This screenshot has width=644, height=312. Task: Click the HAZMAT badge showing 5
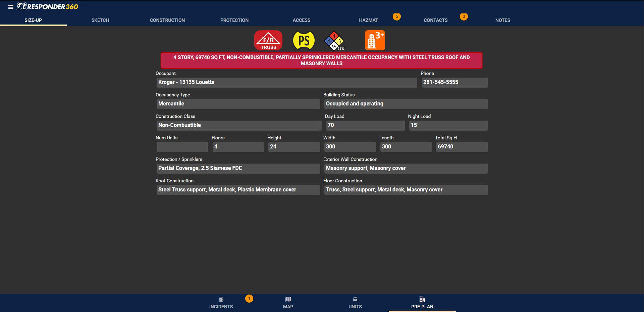tap(397, 16)
